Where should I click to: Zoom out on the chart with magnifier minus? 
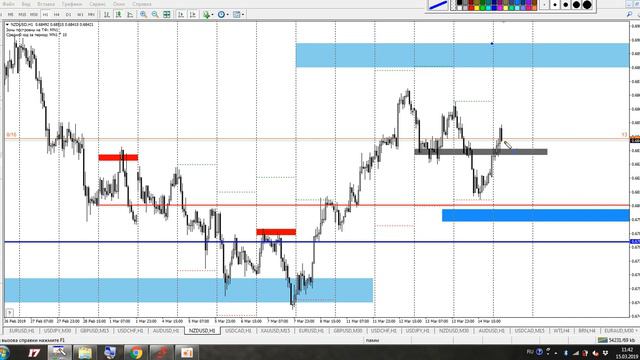click(155, 14)
